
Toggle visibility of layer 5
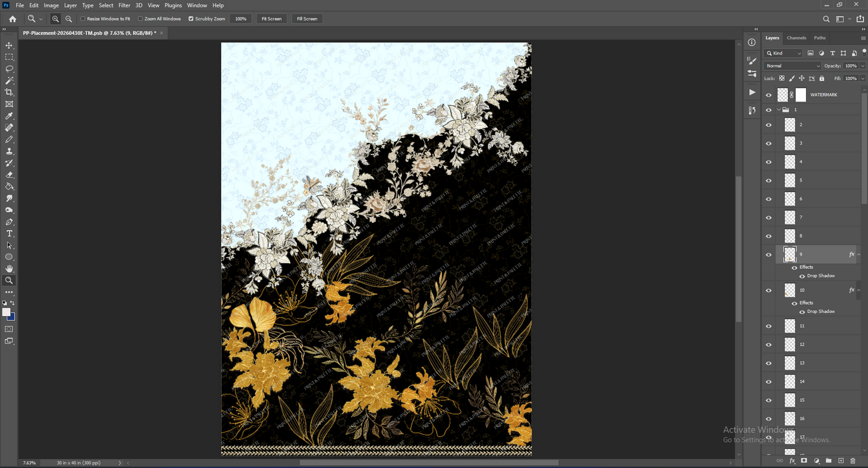click(x=768, y=180)
